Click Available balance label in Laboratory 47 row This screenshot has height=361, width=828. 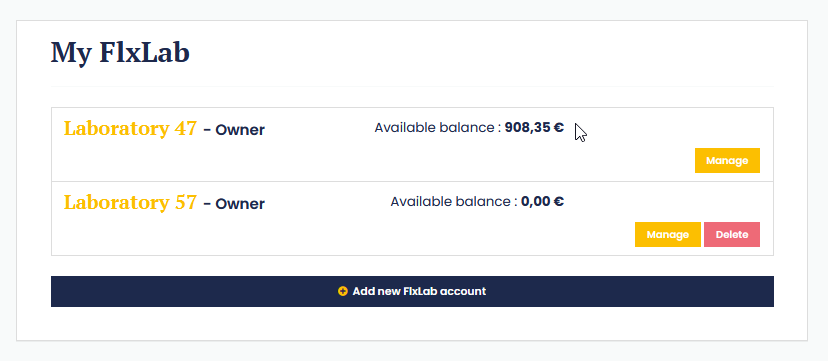click(x=438, y=128)
